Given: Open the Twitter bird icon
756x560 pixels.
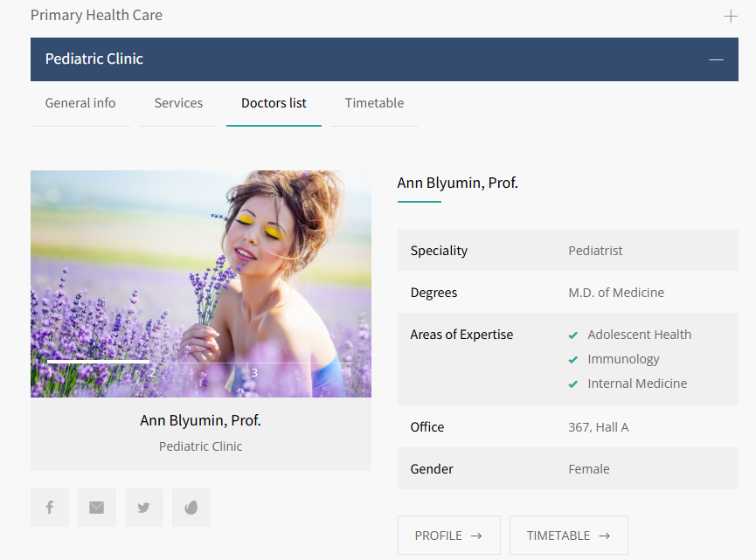Looking at the screenshot, I should pyautogui.click(x=143, y=508).
